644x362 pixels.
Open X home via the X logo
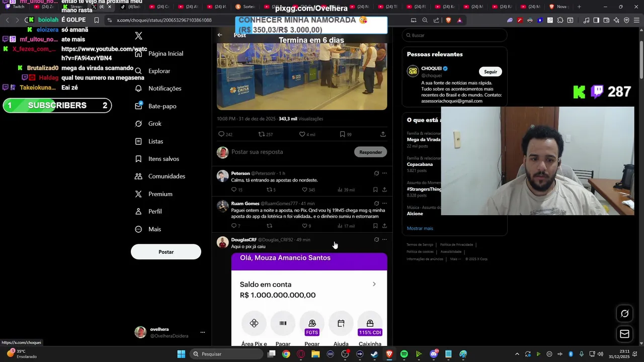tap(139, 36)
